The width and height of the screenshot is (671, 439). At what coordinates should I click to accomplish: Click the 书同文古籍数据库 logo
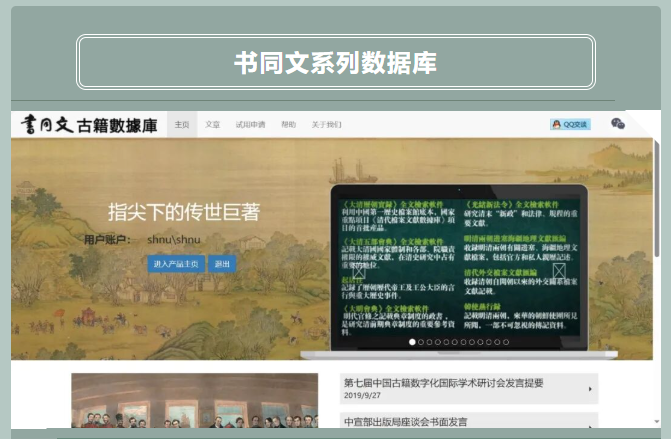[89, 124]
